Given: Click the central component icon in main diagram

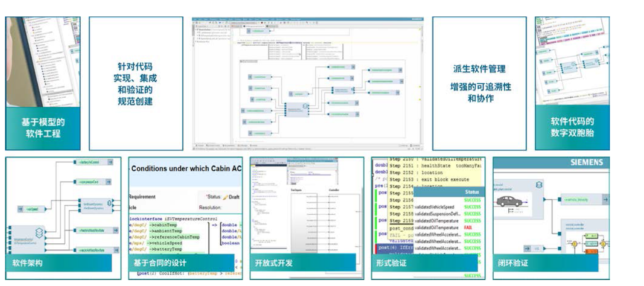Looking at the screenshot, I should (304, 106).
